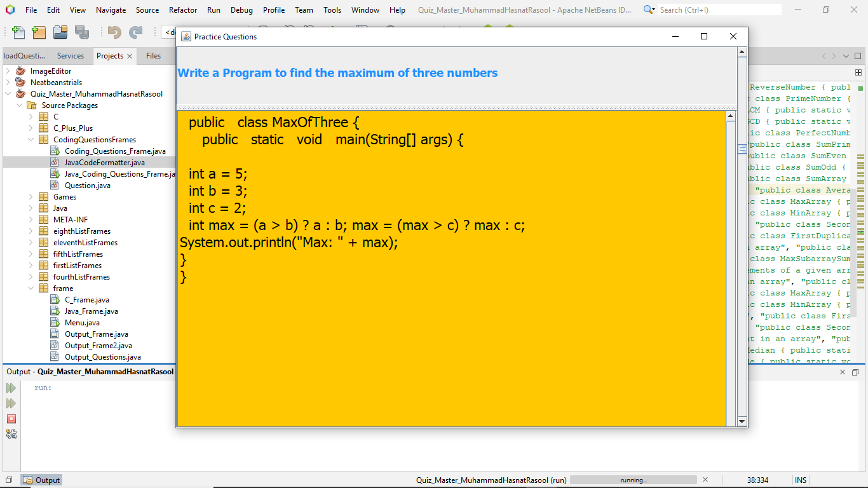
Task: Close the Projects tab
Action: coord(130,56)
